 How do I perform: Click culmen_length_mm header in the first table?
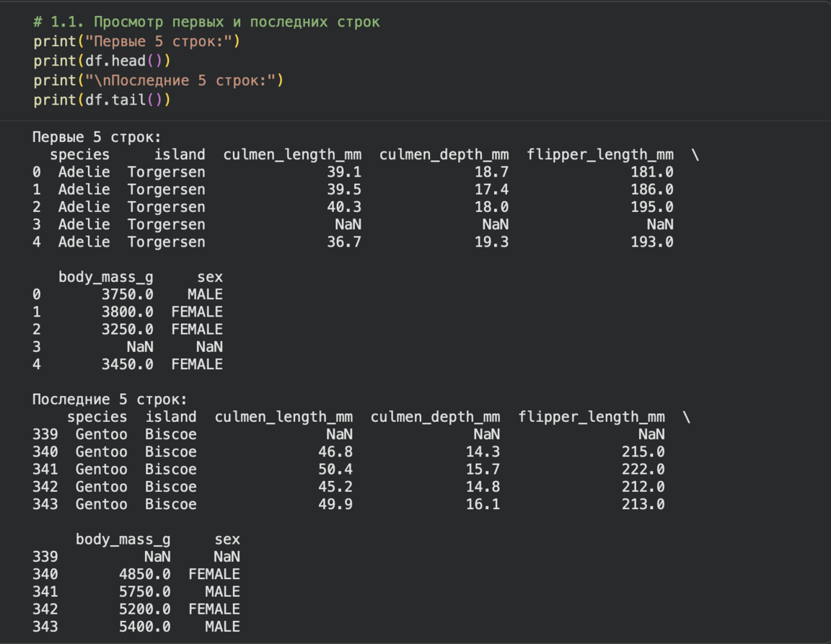292,154
